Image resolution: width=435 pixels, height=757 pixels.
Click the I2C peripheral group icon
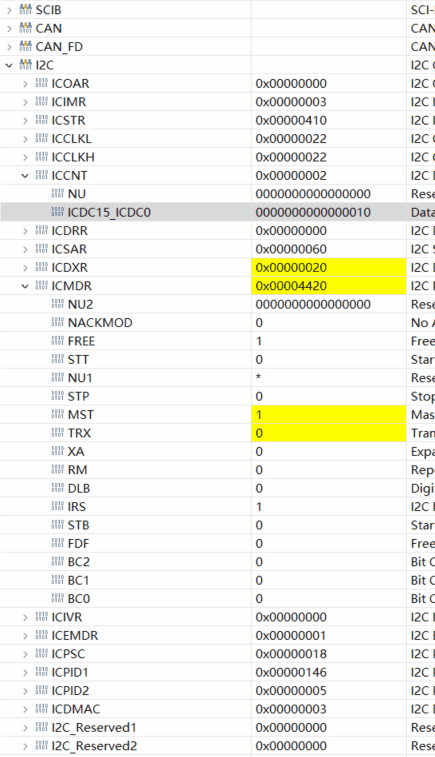(x=25, y=65)
